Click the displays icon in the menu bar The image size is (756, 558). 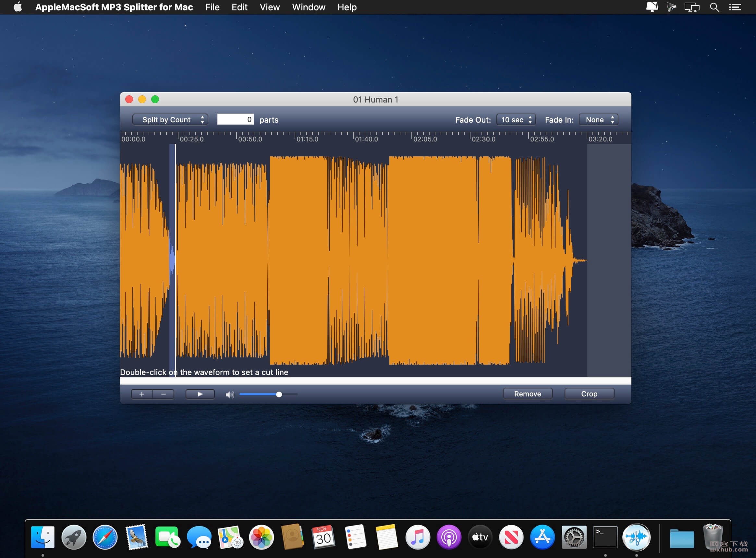[691, 7]
